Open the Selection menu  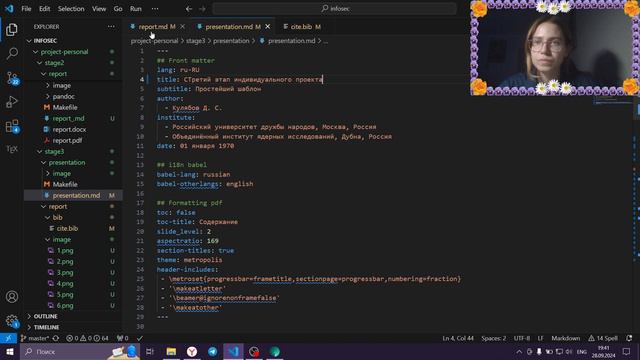pyautogui.click(x=71, y=9)
